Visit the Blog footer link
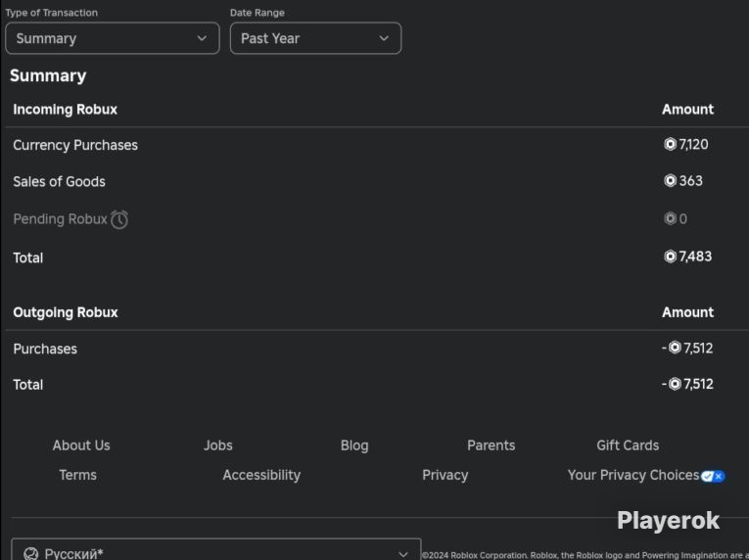Viewport: 749px width, 560px height. pyautogui.click(x=354, y=445)
